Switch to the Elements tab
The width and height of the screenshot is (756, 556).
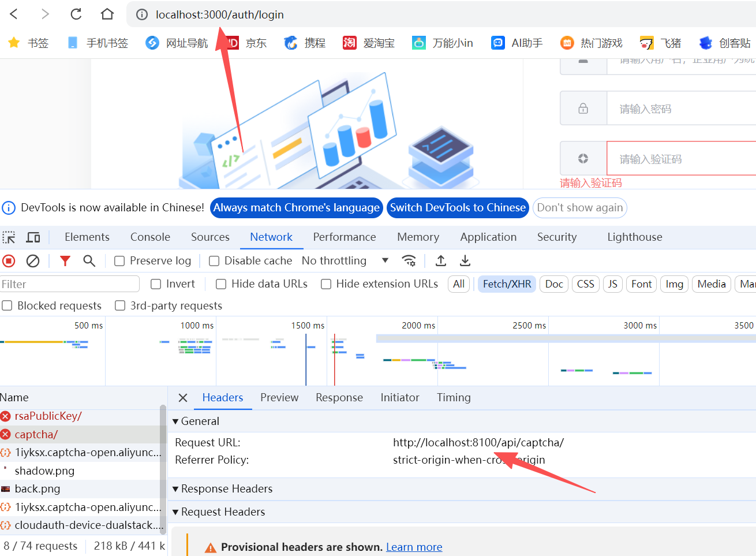click(x=87, y=237)
